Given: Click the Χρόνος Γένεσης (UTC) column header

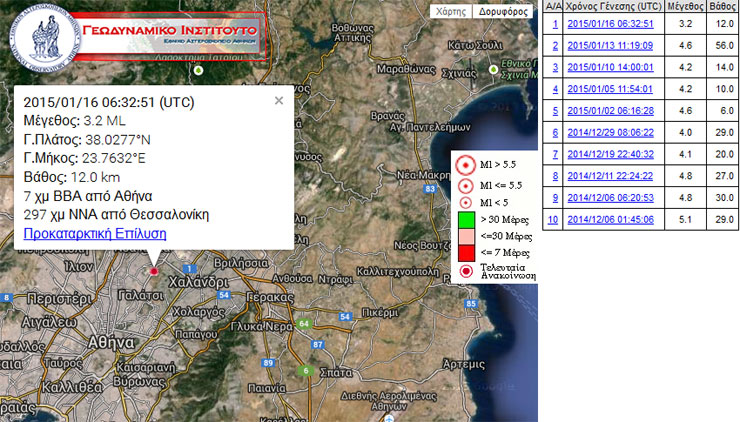Looking at the screenshot, I should point(610,6).
